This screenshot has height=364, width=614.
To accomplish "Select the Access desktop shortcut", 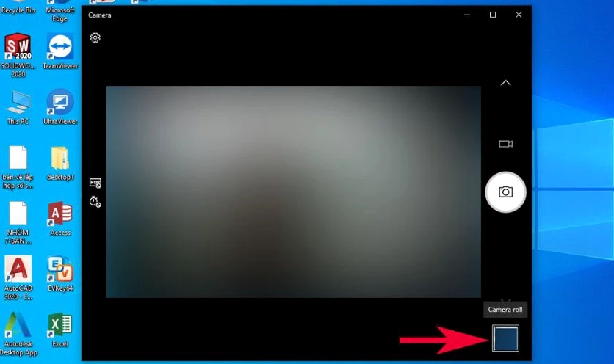I will 60,219.
